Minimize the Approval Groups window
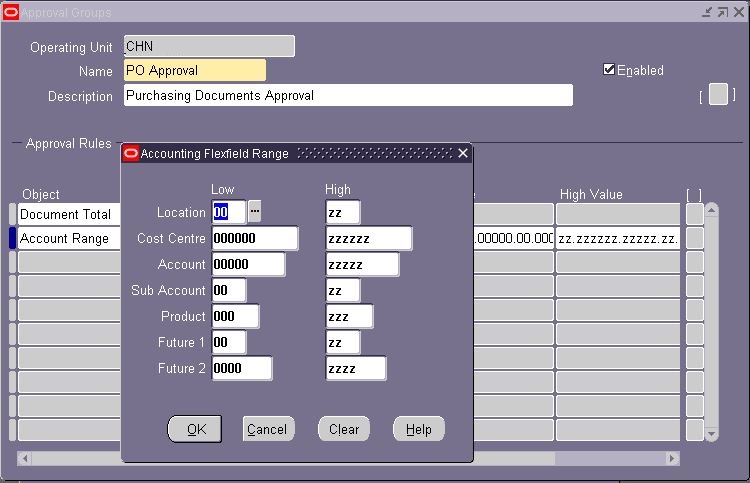The width and height of the screenshot is (750, 483). coord(707,12)
